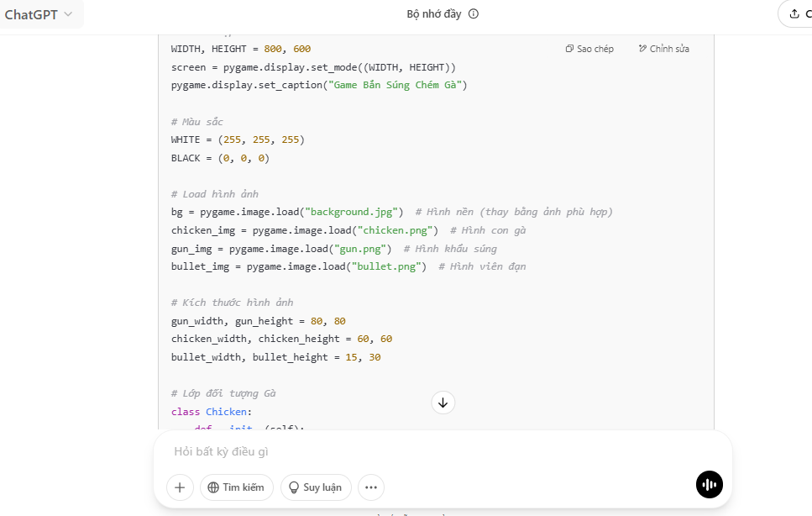The width and height of the screenshot is (812, 516).
Task: Toggle the Suy luận reasoning option
Action: [x=316, y=487]
